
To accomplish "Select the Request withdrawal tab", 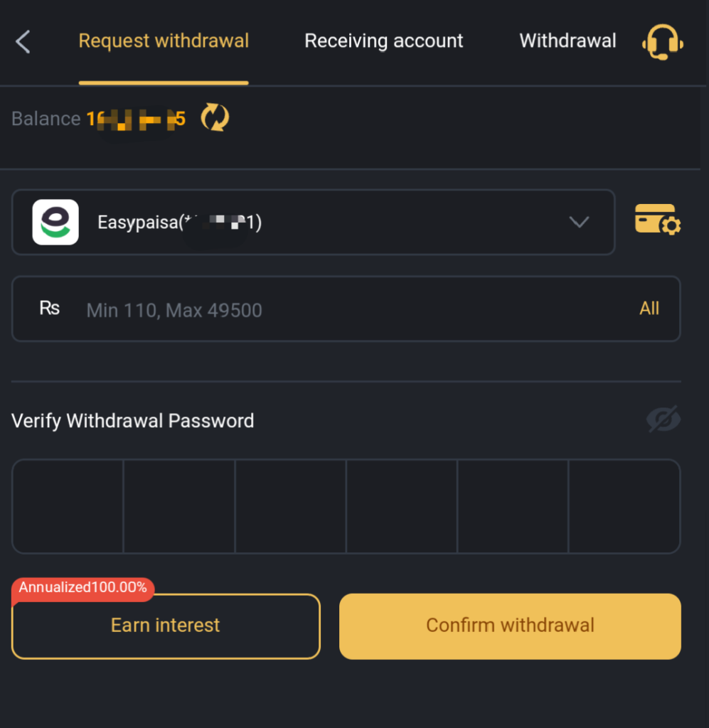I will click(164, 41).
